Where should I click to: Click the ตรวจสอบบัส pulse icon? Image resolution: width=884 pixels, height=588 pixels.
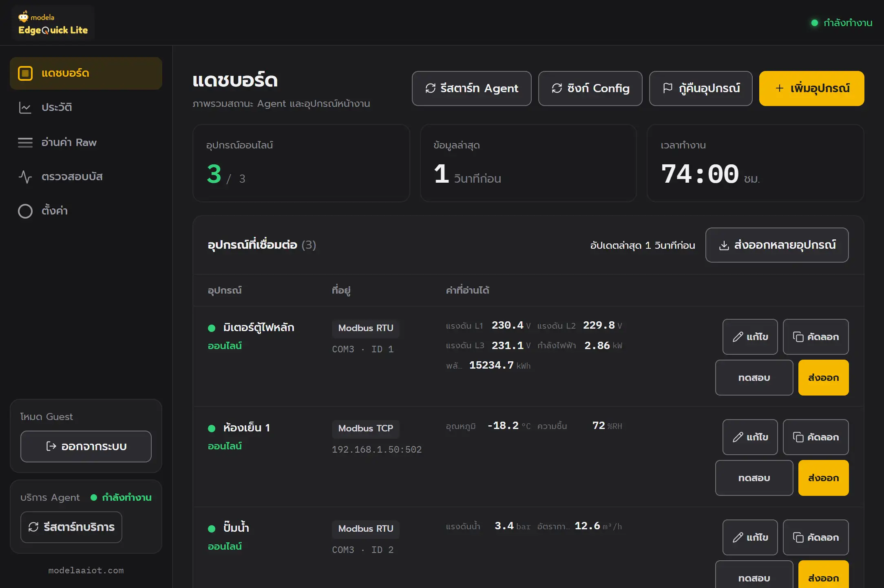[25, 177]
